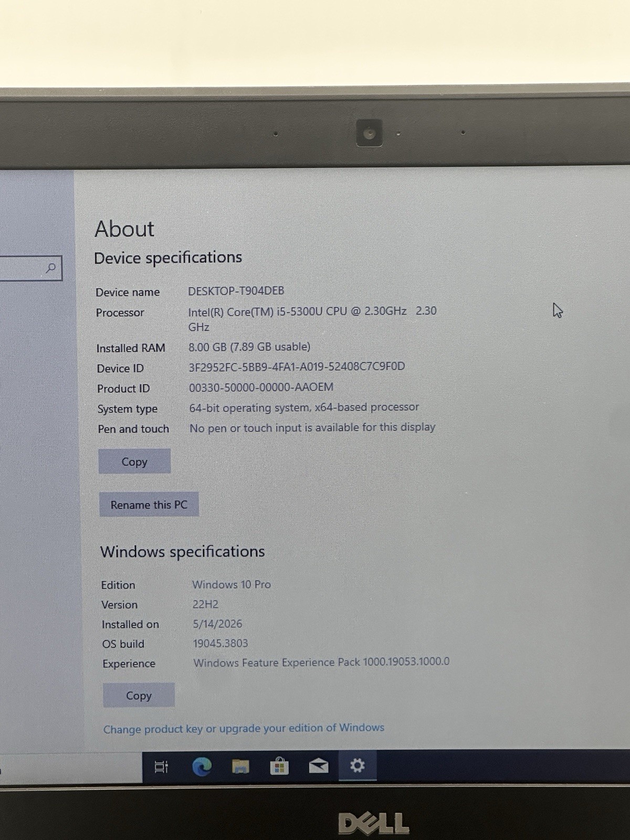Open Change product key or upgrade link
Screen dimensions: 630x840
coord(244,728)
